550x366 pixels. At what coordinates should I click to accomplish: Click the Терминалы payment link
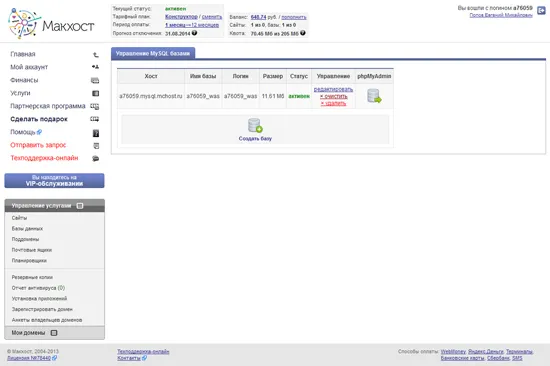tap(519, 351)
